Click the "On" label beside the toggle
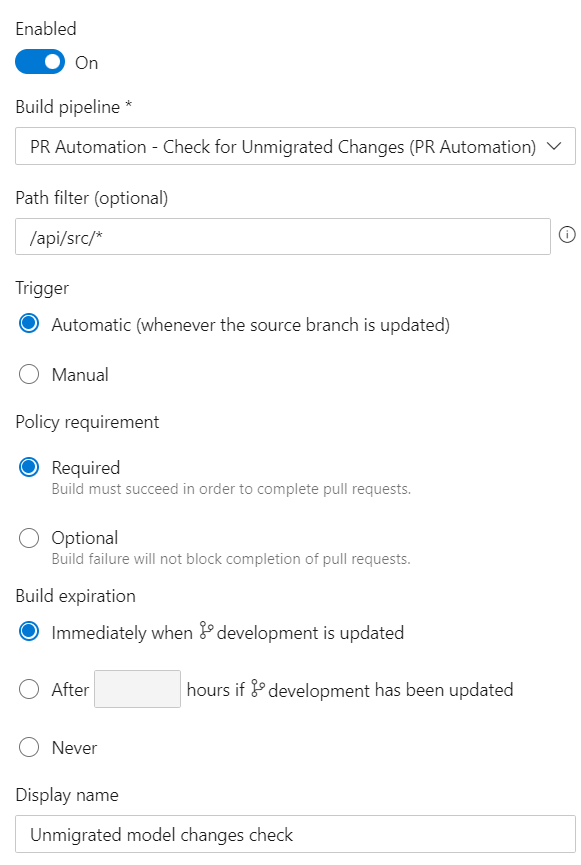The image size is (581, 865). click(x=85, y=62)
